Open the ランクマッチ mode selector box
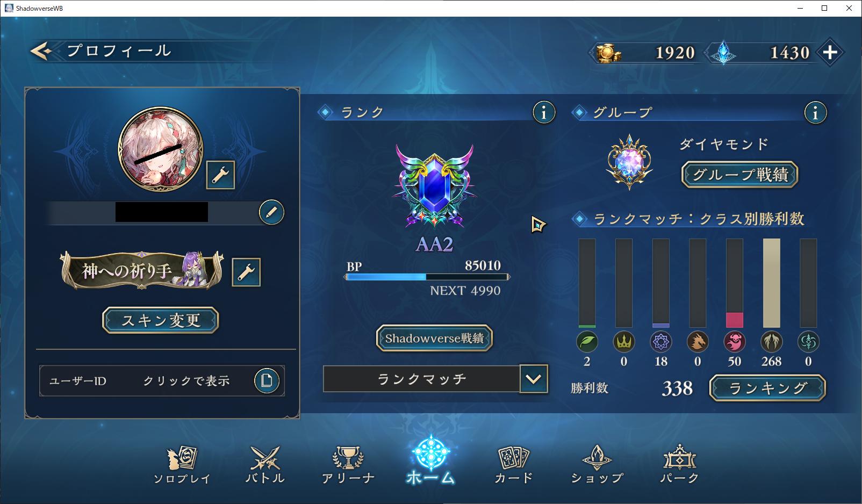This screenshot has width=862, height=504. click(x=421, y=379)
